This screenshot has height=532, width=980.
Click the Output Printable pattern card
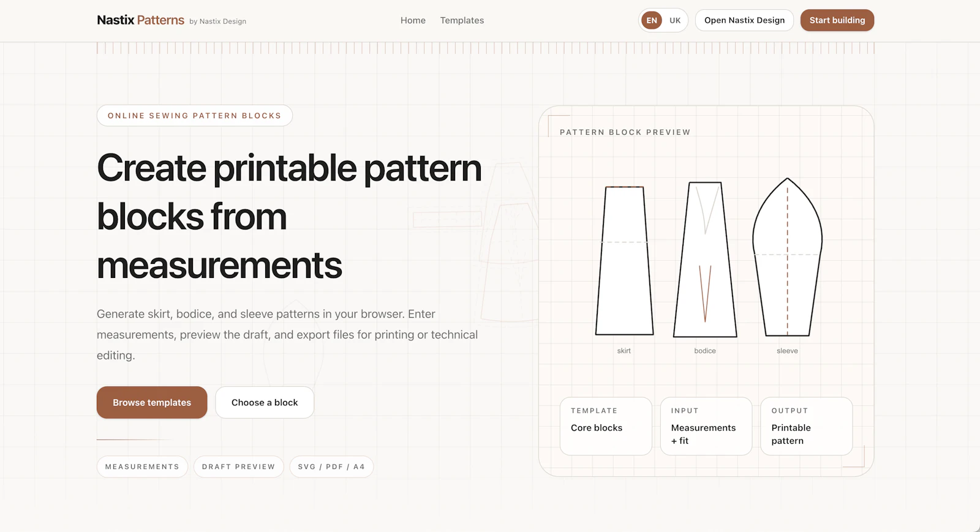(x=807, y=426)
